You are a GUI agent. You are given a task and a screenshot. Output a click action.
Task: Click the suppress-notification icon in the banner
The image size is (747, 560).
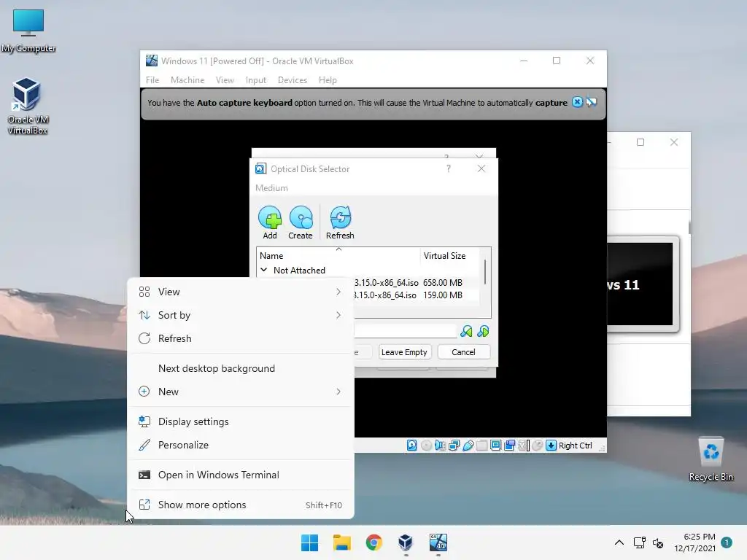(x=591, y=102)
